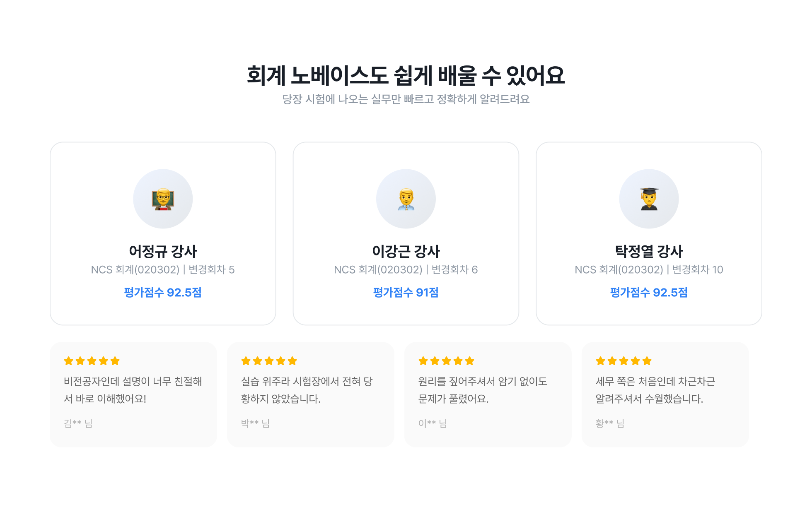Click 어정규's 평가점수 92.5점 score link

[163, 293]
